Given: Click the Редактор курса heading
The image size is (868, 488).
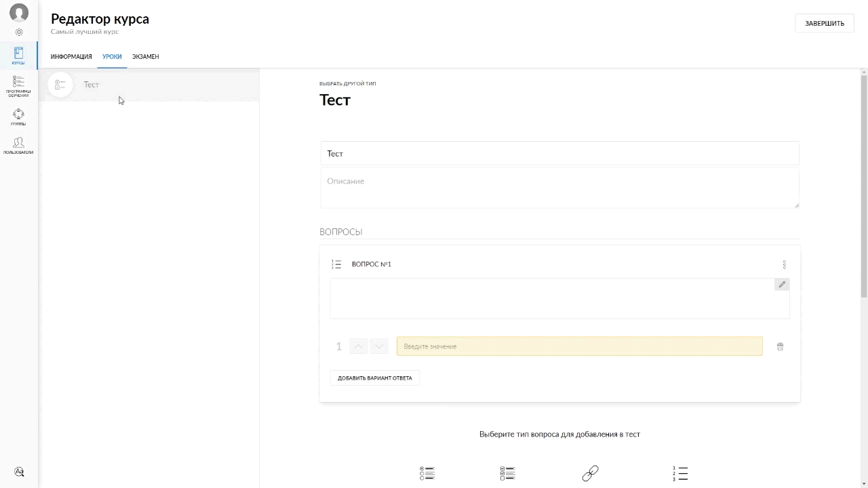Looking at the screenshot, I should point(100,19).
